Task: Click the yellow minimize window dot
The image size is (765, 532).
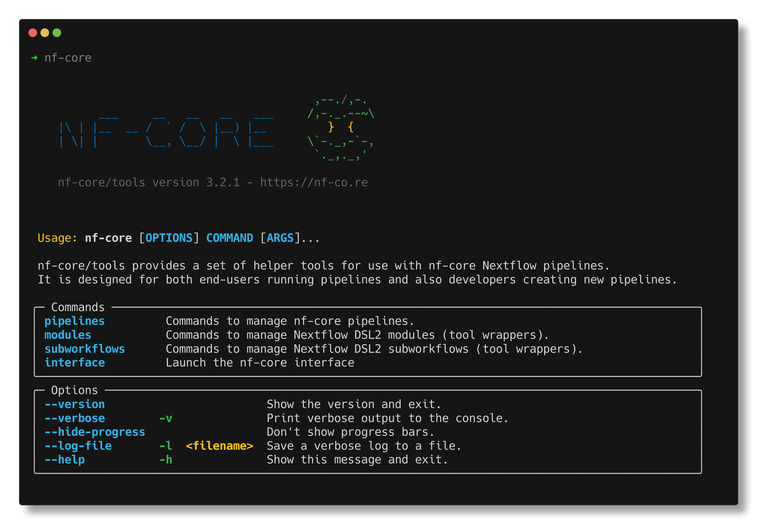Action: point(45,33)
